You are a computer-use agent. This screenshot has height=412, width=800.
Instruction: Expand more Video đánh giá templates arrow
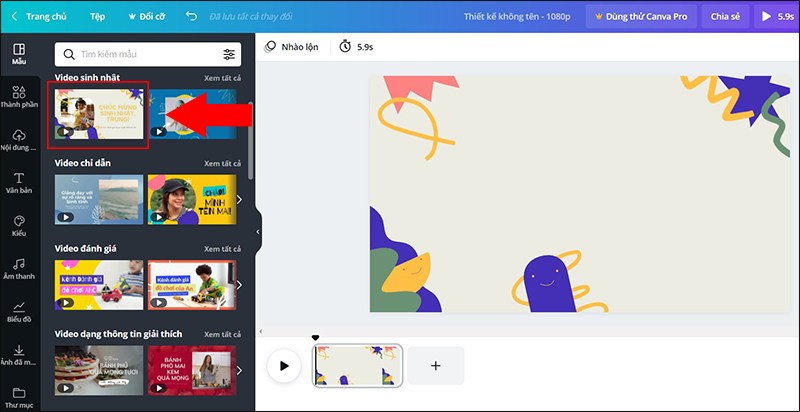(239, 285)
